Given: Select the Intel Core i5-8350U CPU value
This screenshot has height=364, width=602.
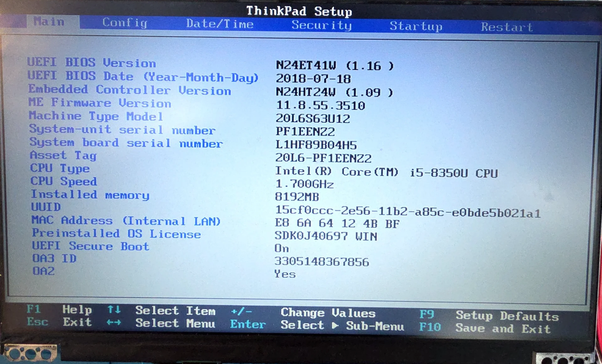Looking at the screenshot, I should pos(387,173).
